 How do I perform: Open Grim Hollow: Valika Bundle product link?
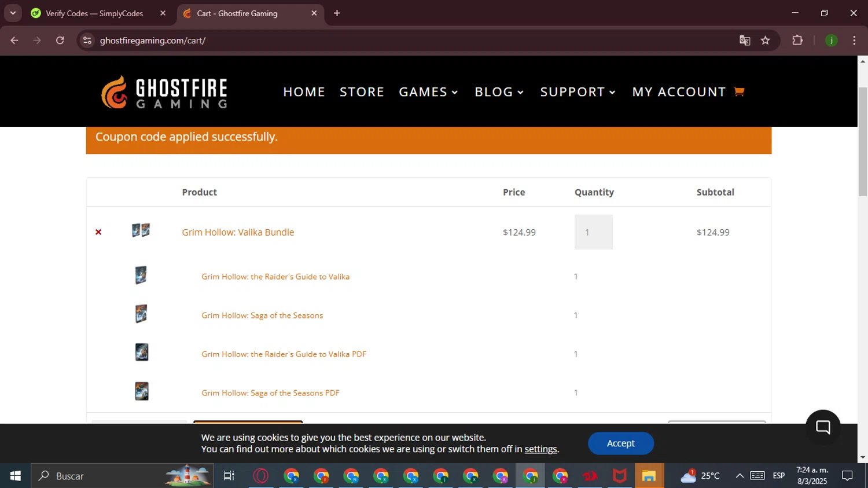[238, 232]
